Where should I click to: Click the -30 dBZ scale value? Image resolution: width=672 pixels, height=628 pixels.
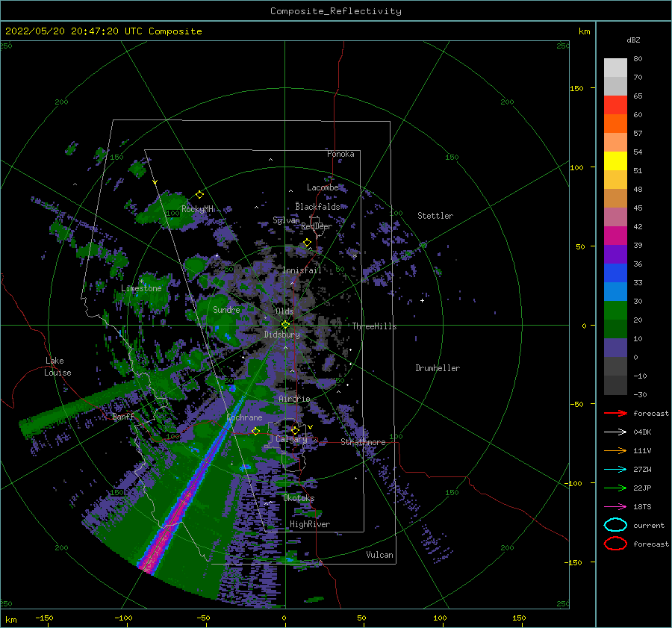[x=640, y=394]
